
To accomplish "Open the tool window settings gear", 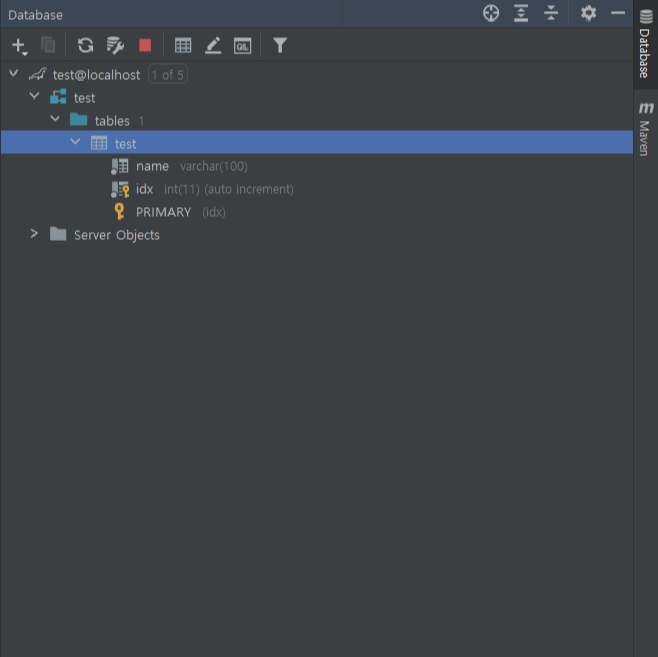I will [588, 13].
